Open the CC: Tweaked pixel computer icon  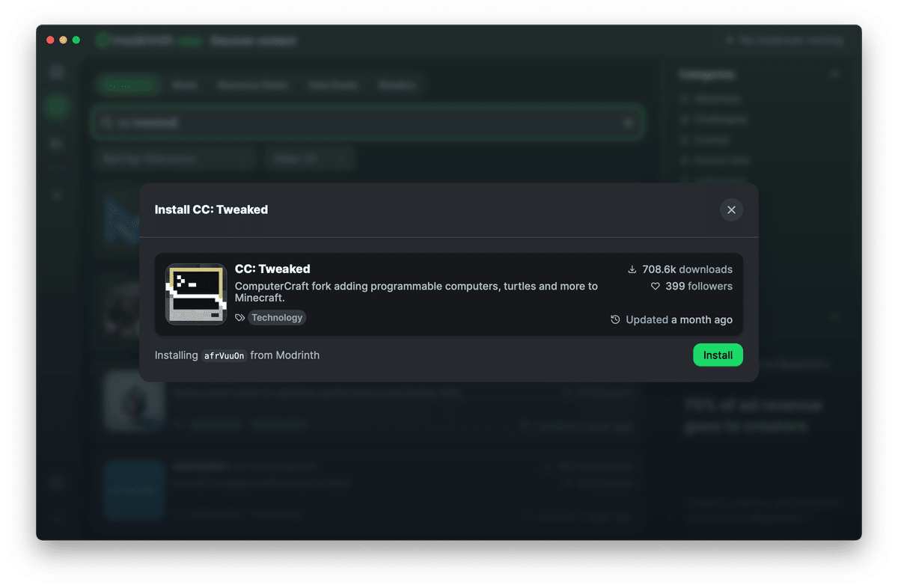coord(196,294)
